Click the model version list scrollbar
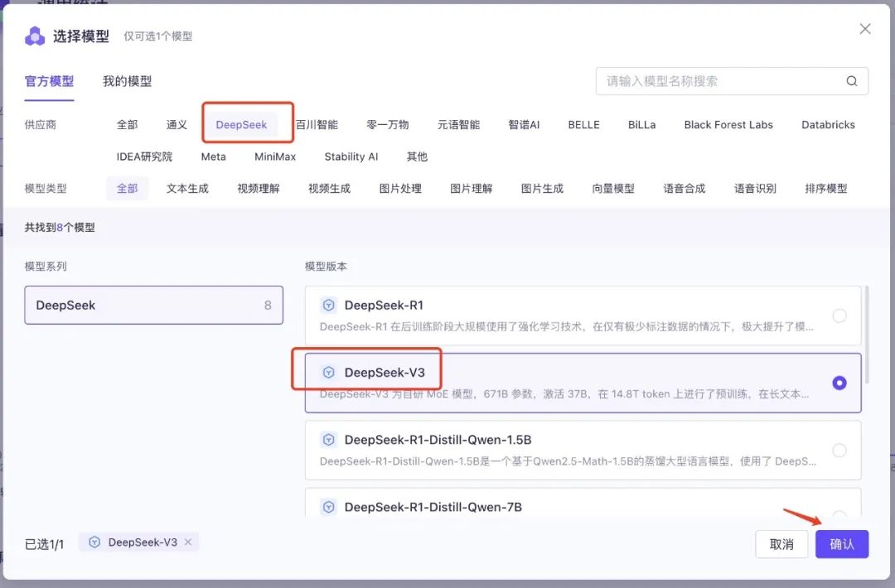 click(x=867, y=335)
